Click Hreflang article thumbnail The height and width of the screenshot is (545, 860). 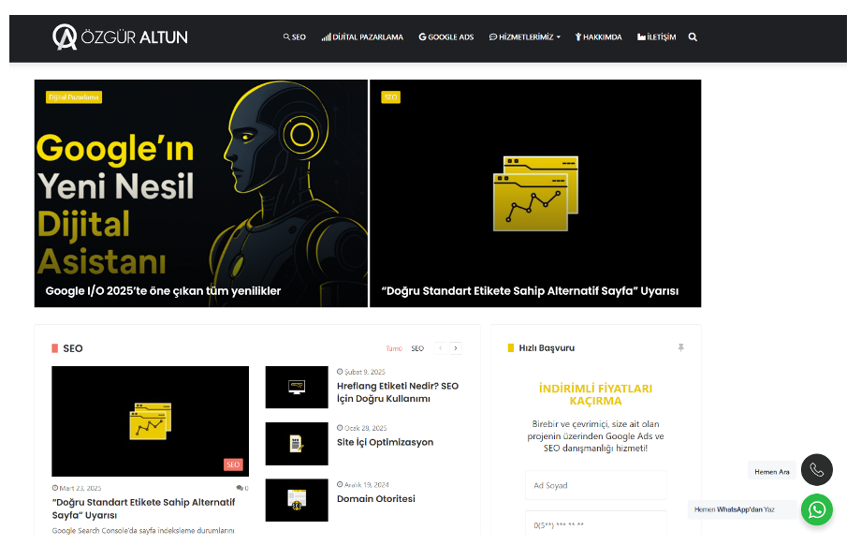point(297,387)
